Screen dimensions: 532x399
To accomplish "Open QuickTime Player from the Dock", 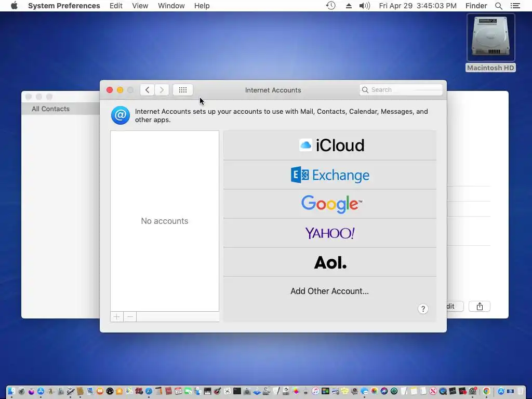I will point(443,391).
